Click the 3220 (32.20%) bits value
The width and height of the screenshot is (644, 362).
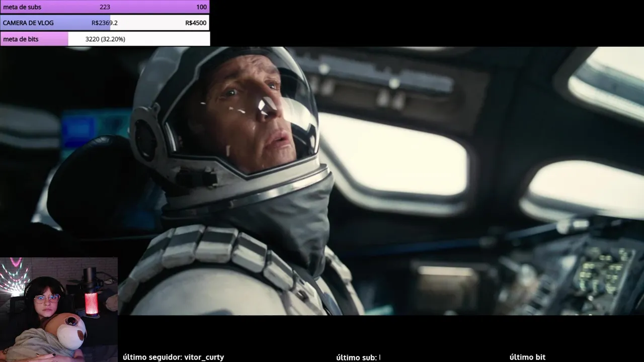tap(105, 39)
